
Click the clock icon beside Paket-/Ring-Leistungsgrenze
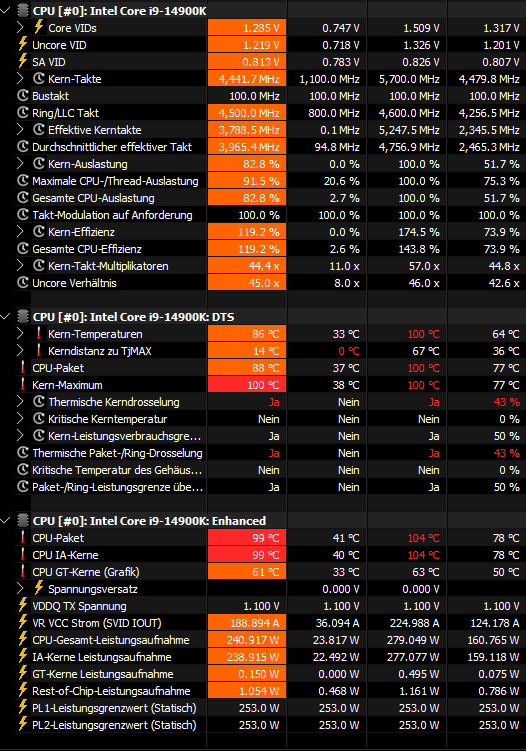[23, 487]
